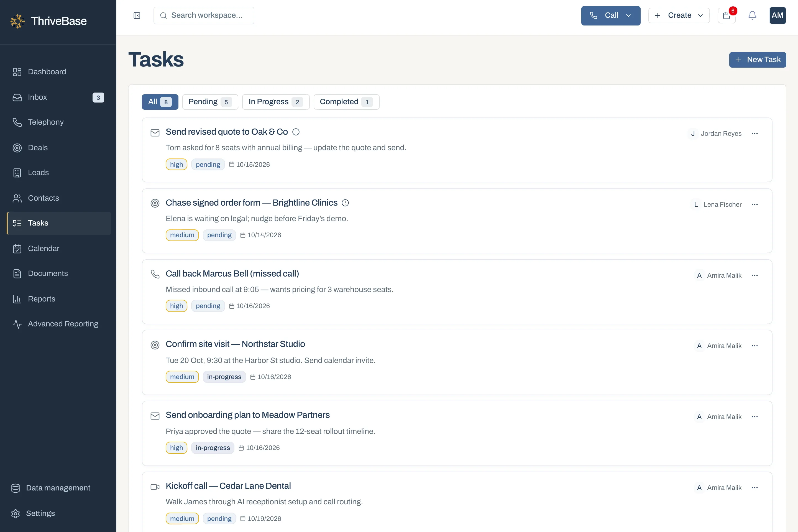
Task: Open more options for Brightline Clinics task
Action: (x=754, y=204)
